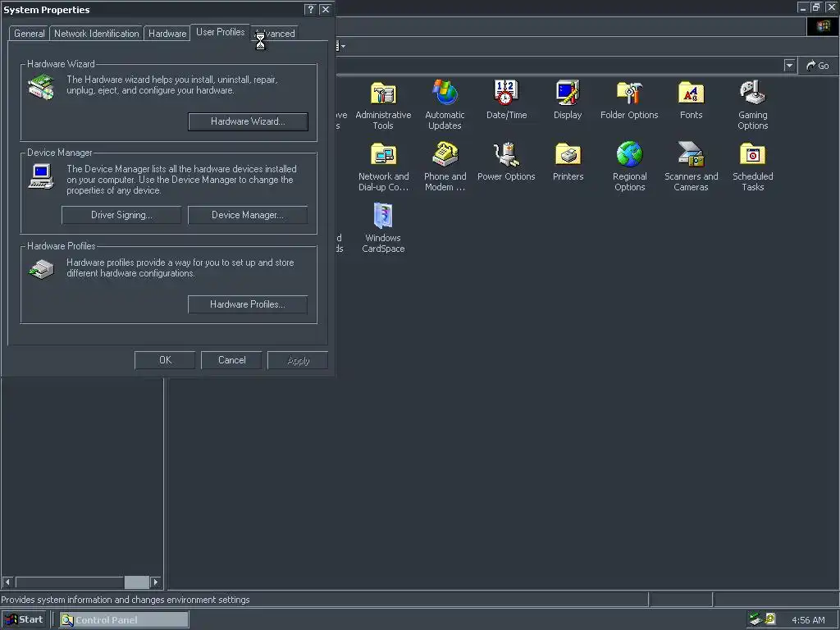Click the Hardware Wizard description text
This screenshot has height=630, width=840.
coord(172,84)
